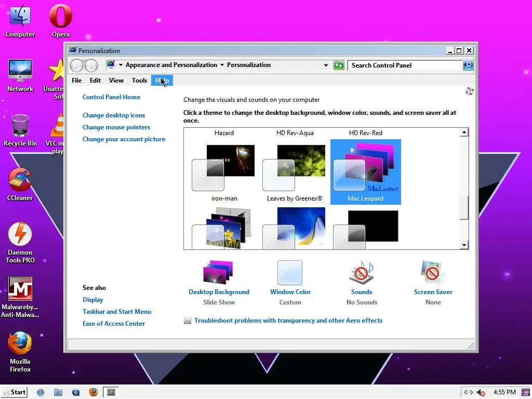This screenshot has width=532, height=399.
Task: Click the Personalization taskbar button
Action: [x=111, y=392]
